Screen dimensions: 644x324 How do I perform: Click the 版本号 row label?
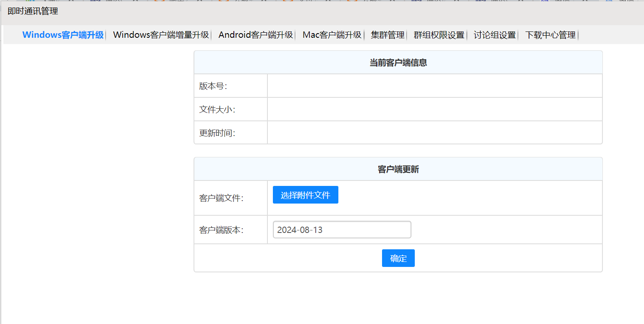point(213,86)
